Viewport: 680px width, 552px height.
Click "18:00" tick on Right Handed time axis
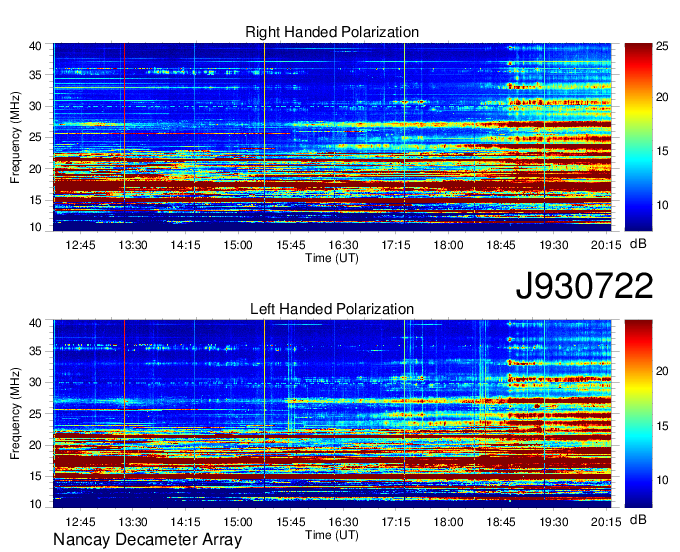448,245
